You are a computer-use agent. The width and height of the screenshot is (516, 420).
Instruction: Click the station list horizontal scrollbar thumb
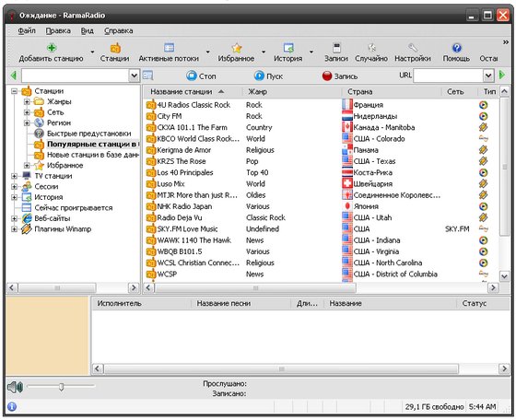coord(255,288)
